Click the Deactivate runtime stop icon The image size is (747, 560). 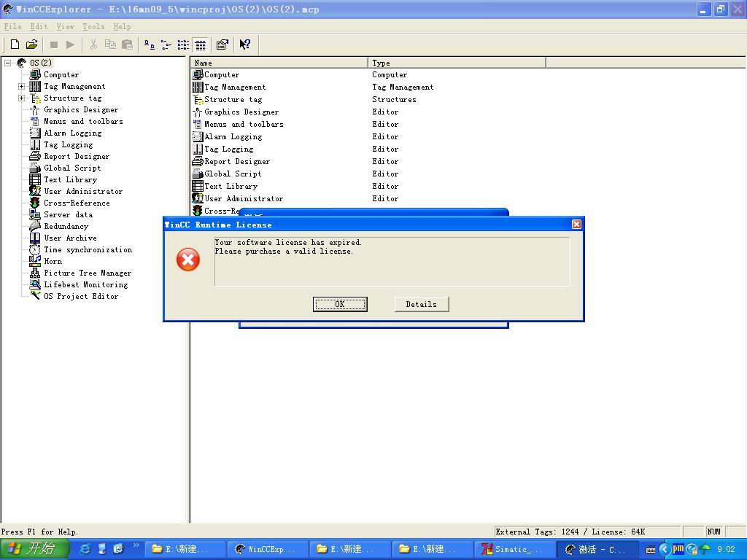54,44
